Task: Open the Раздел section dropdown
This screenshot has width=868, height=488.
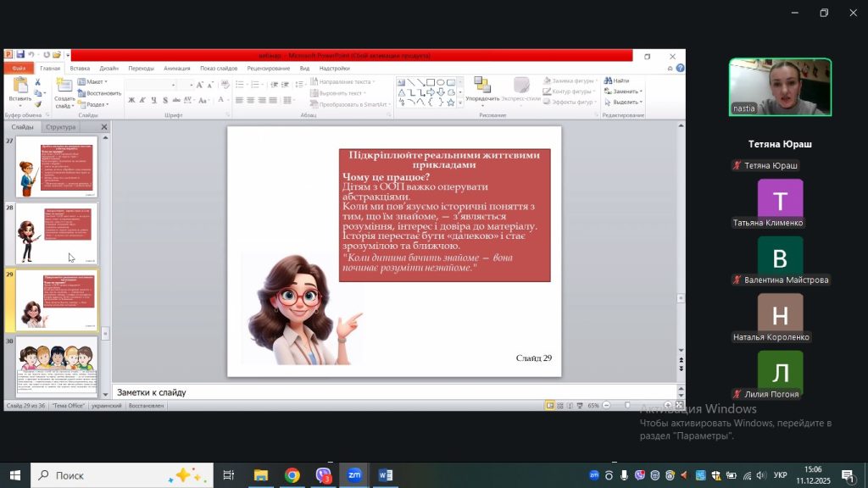Action: (x=96, y=104)
